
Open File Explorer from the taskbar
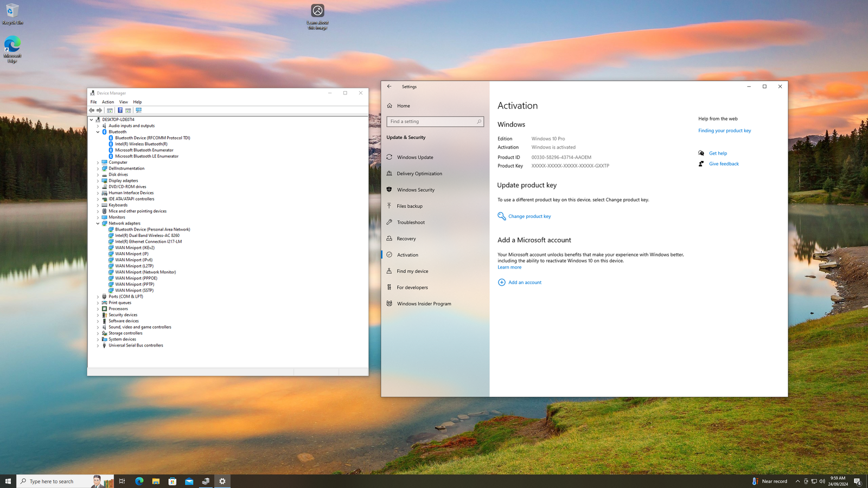coord(156,481)
